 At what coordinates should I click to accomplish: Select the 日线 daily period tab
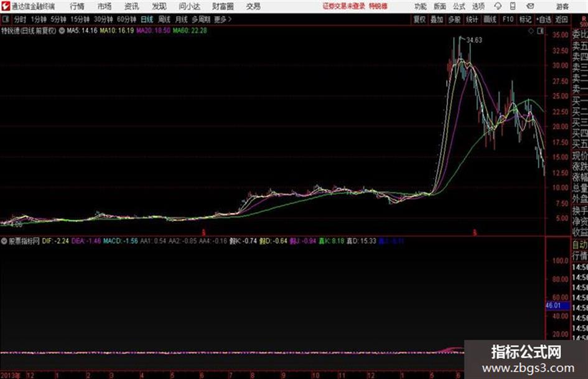(147, 19)
